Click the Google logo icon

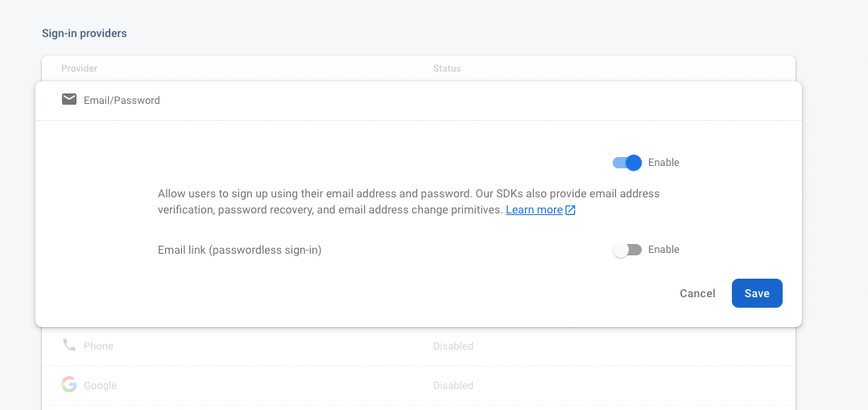point(69,384)
